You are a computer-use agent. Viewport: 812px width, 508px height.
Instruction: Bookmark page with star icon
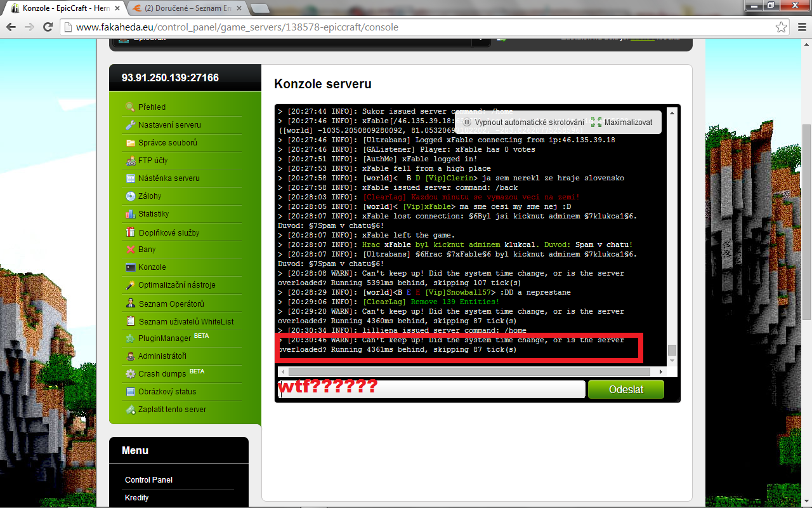point(781,27)
